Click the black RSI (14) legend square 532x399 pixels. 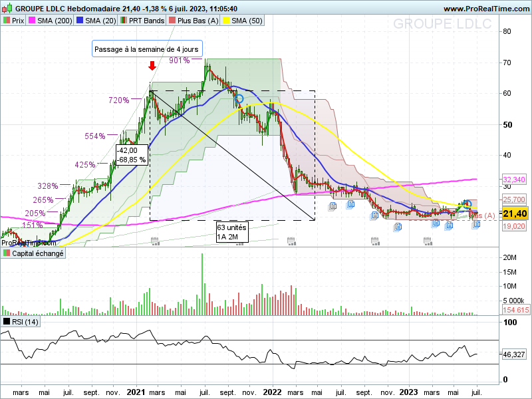[7, 321]
